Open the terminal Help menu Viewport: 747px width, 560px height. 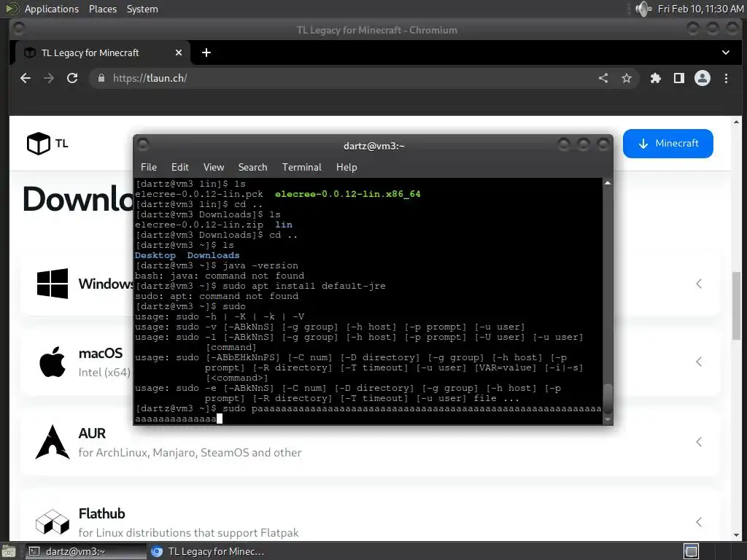[x=347, y=167]
